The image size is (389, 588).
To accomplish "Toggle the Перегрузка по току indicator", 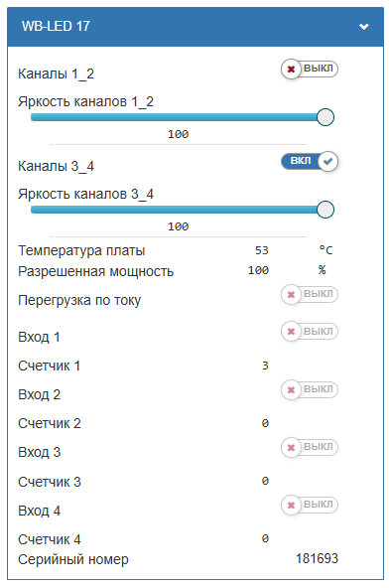I will pyautogui.click(x=310, y=294).
